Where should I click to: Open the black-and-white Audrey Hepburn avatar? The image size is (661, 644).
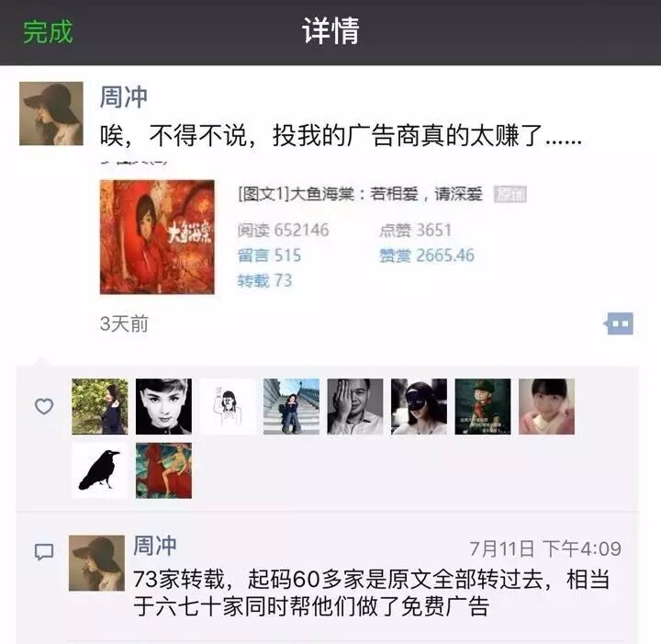(163, 407)
